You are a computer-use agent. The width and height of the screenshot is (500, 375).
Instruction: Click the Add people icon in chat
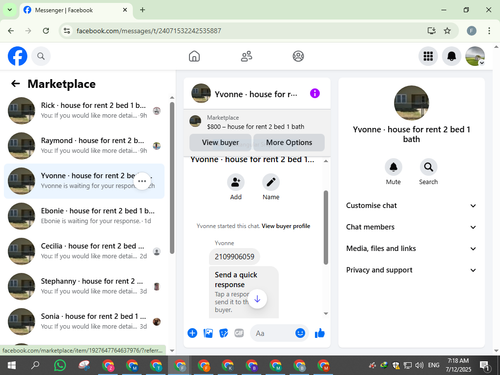point(236,182)
